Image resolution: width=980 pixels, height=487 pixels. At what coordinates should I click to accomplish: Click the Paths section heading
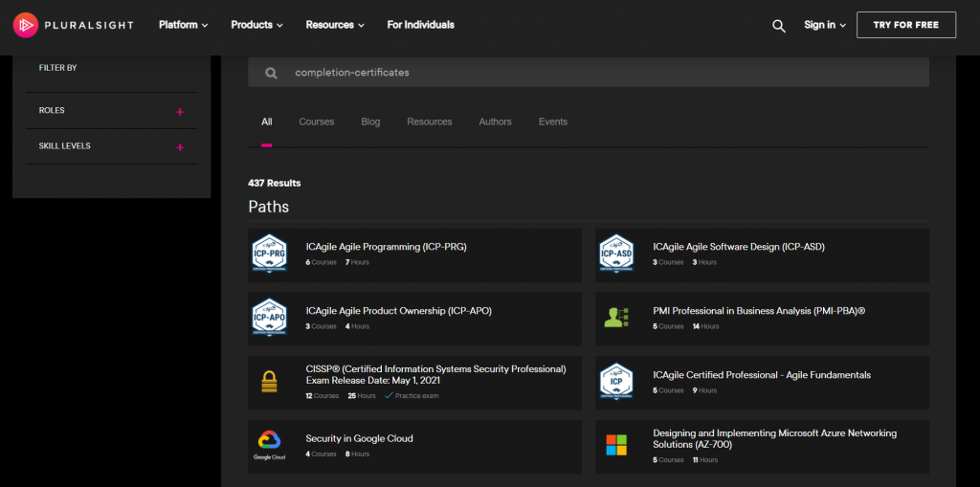269,207
